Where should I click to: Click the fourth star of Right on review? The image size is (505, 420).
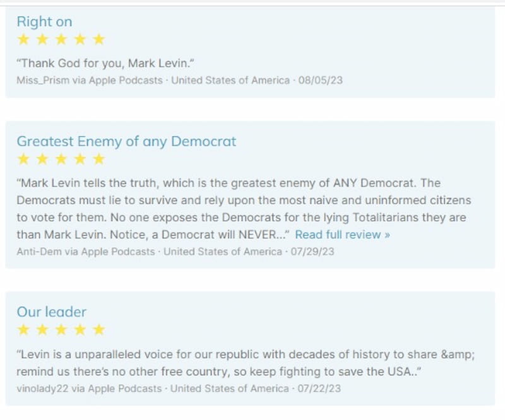(x=80, y=40)
